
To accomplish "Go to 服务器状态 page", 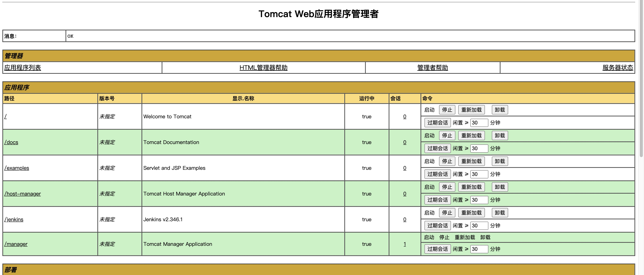I will click(618, 68).
